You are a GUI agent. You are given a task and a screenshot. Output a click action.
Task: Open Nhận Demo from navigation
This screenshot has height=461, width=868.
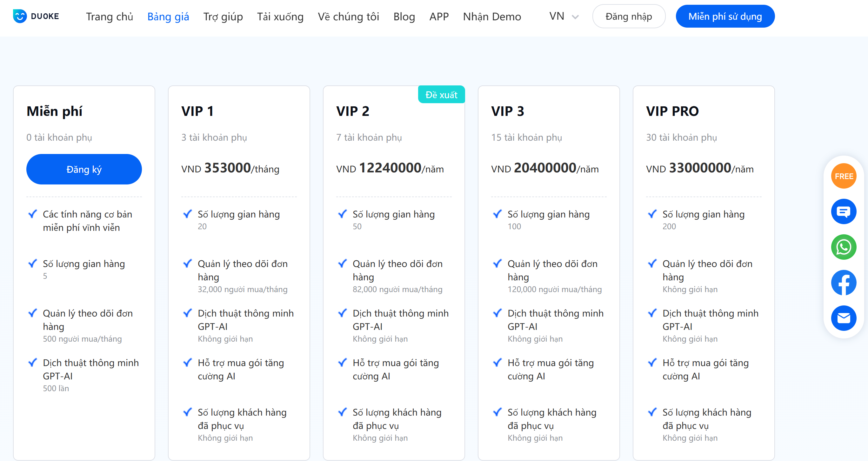click(492, 16)
